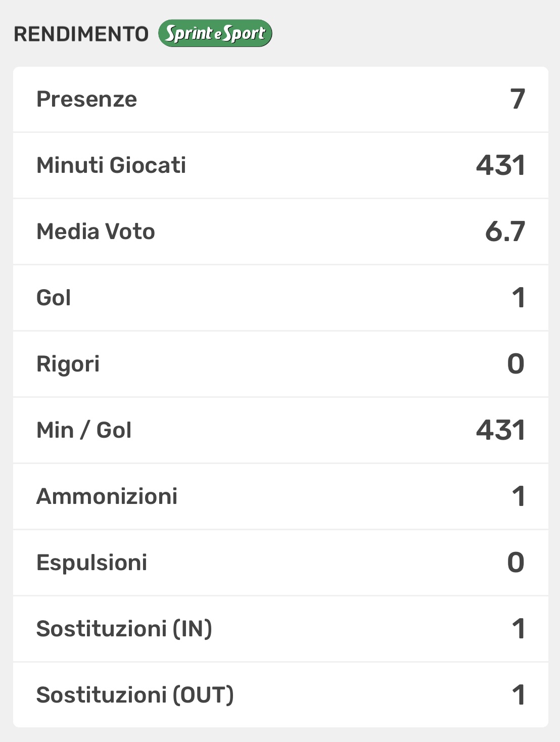This screenshot has width=560, height=742.
Task: Click the Minuti Giocati value 431
Action: pos(500,165)
